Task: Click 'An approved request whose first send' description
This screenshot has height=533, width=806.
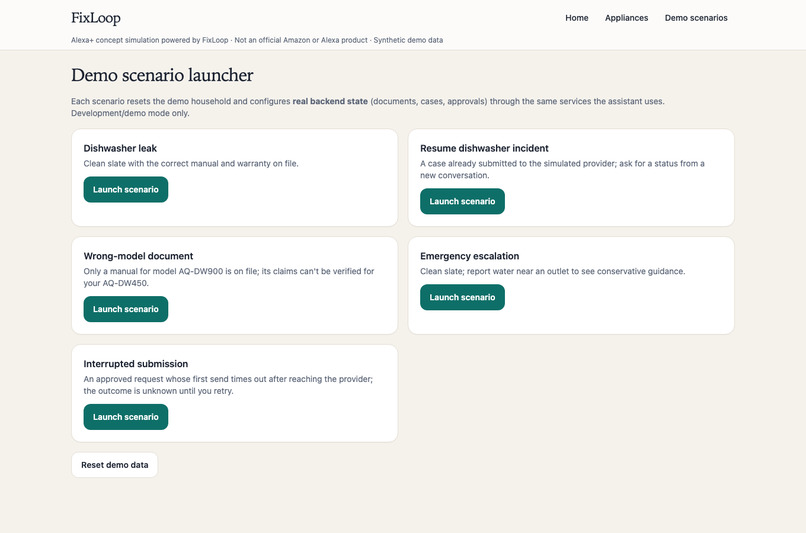Action: 228,385
